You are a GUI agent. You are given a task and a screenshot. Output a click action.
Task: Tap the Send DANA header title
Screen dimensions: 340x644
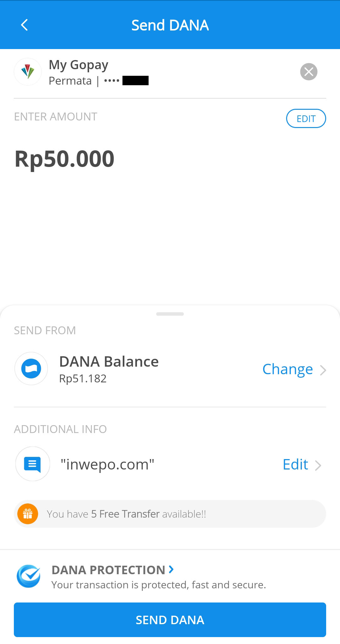170,25
